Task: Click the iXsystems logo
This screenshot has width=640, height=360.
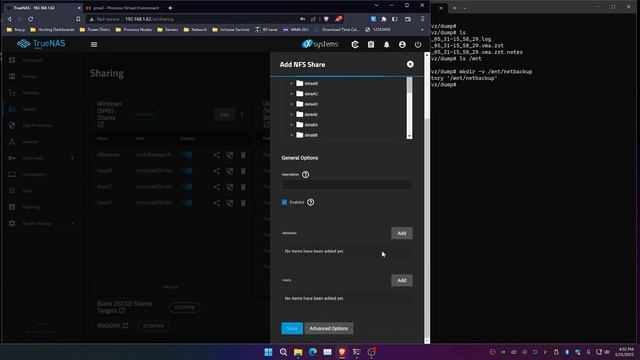Action: pos(320,44)
